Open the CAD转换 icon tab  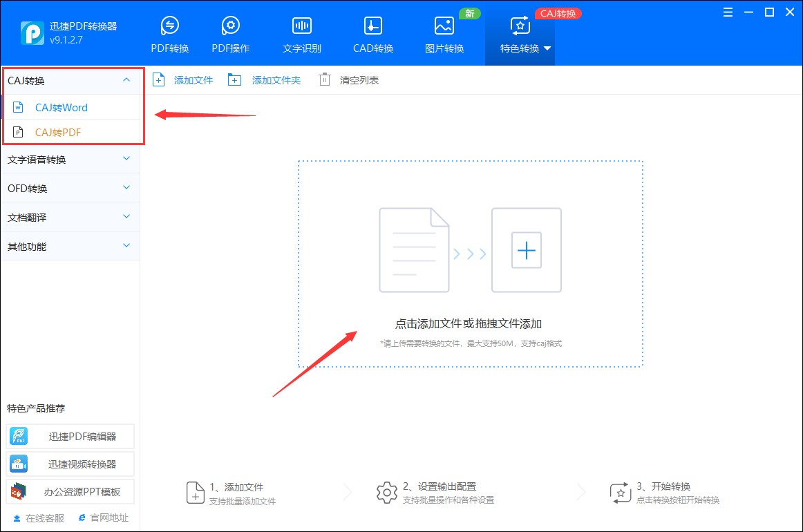[x=373, y=25]
